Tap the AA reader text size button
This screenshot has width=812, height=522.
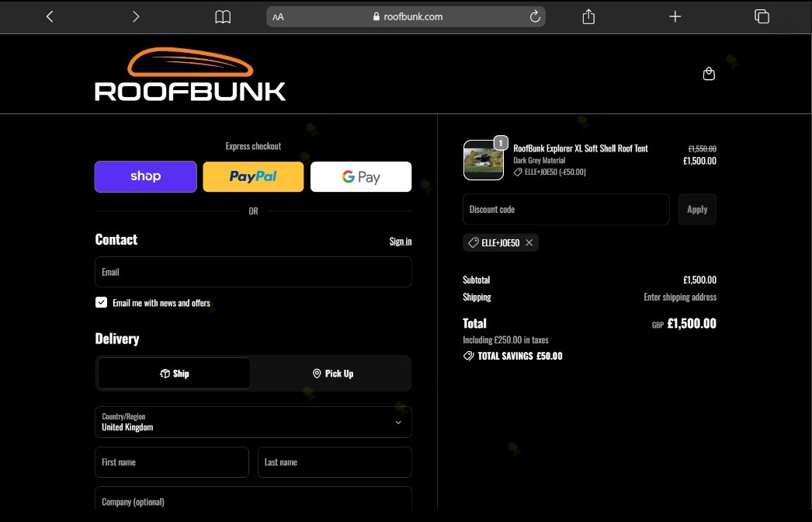coord(278,17)
